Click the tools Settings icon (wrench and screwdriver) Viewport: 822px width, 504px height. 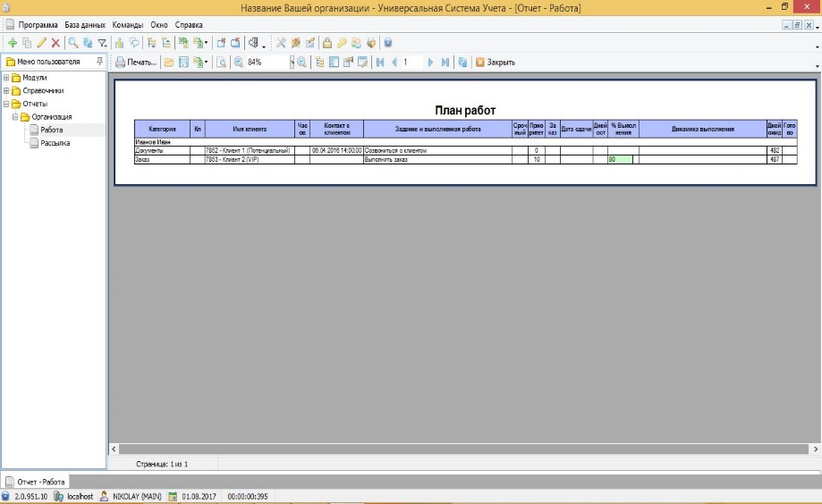[x=281, y=43]
